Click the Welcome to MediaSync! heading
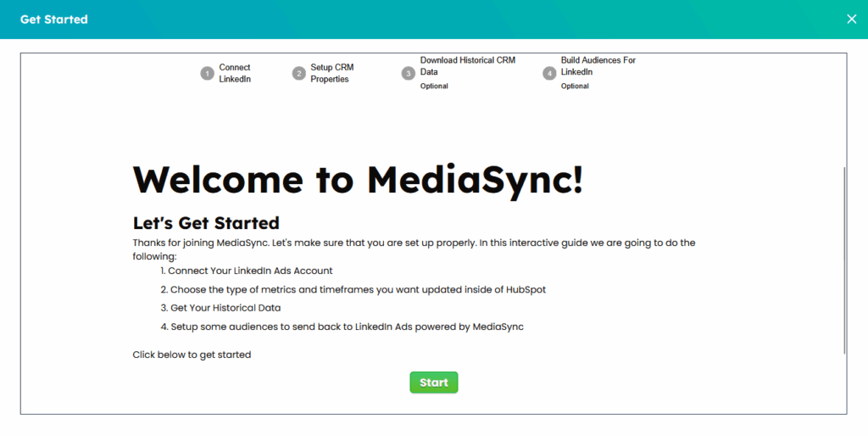 pyautogui.click(x=358, y=180)
